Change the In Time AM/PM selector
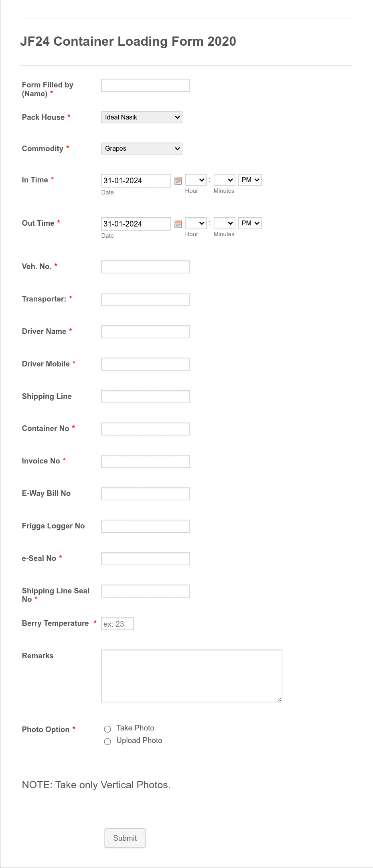 click(250, 180)
